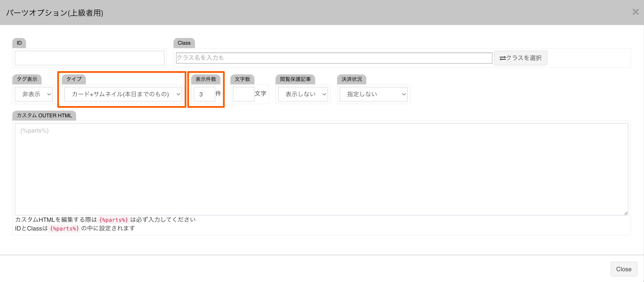Click the の中に設定されます hint text

pyautogui.click(x=108, y=228)
